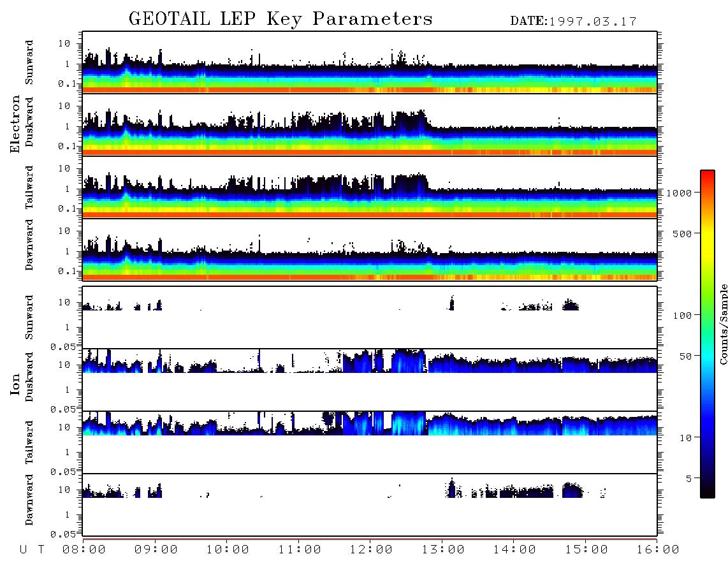This screenshot has width=728, height=561.
Task: Click the vertical "Ion" group label
Action: pyautogui.click(x=15, y=384)
